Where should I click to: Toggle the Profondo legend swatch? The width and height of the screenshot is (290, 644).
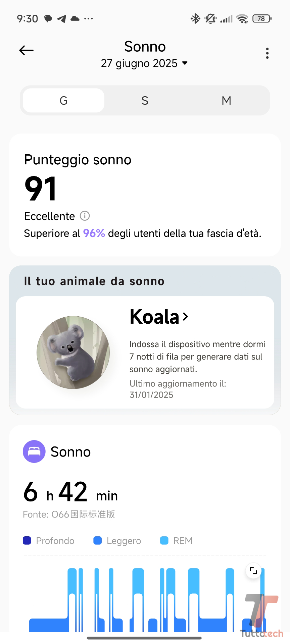pyautogui.click(x=27, y=541)
